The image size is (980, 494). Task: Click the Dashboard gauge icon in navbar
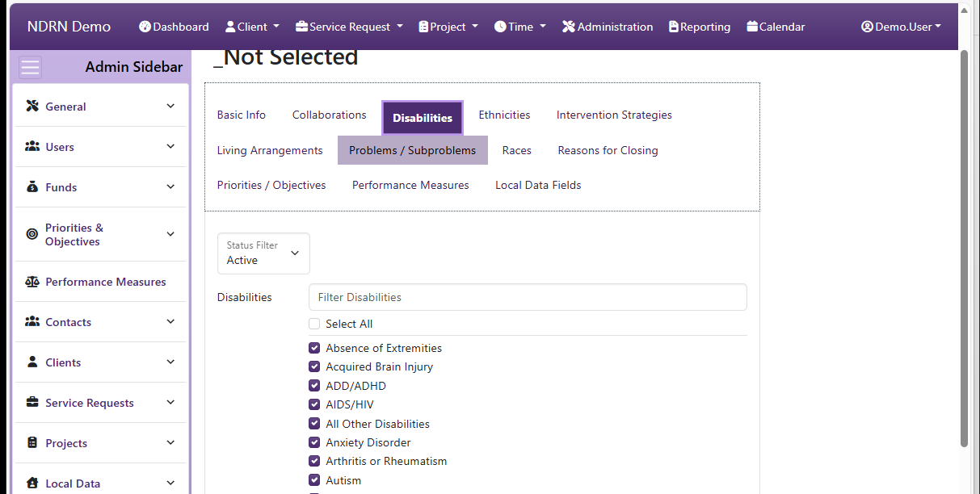point(145,27)
